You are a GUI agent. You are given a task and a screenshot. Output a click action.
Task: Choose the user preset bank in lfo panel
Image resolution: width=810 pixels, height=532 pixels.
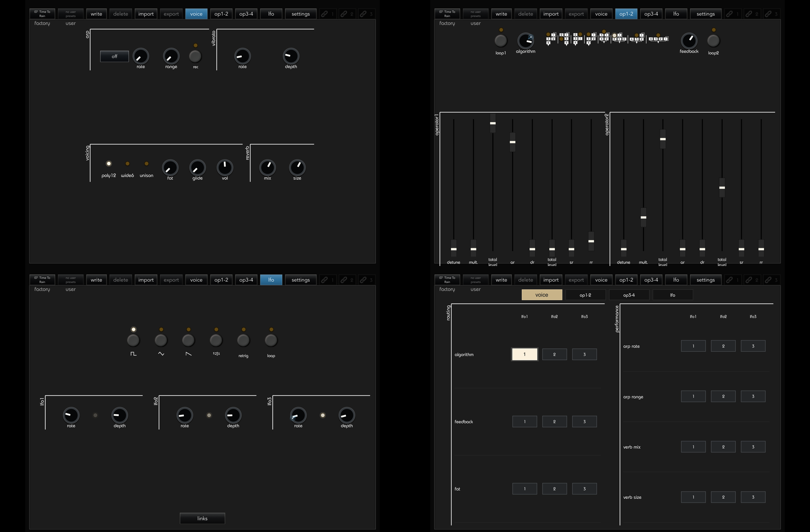[70, 289]
